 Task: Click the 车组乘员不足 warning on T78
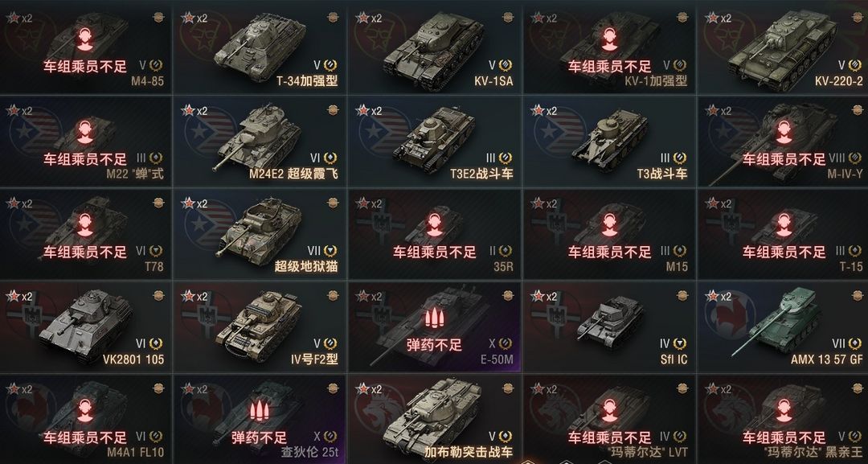[85, 253]
